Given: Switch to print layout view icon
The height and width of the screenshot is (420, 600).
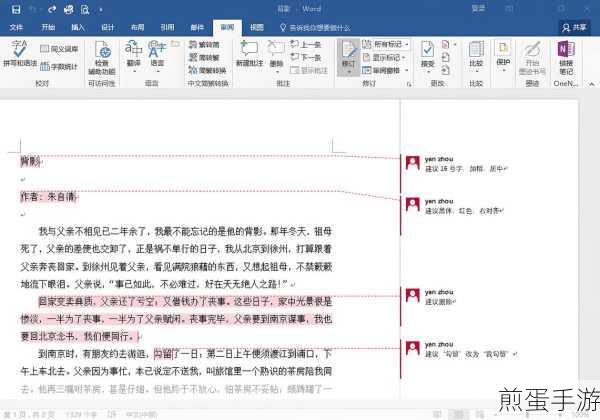Looking at the screenshot, I should coord(458,414).
